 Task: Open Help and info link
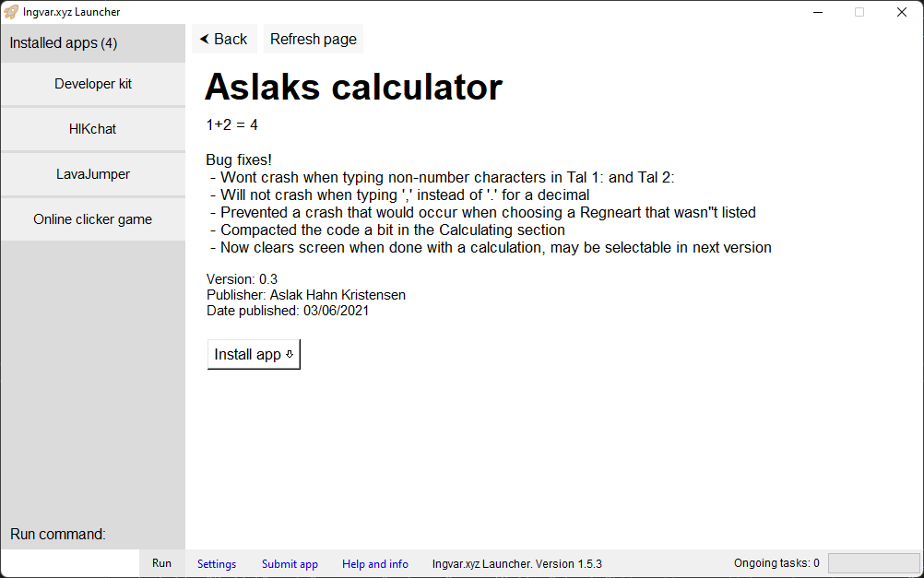[x=374, y=564]
